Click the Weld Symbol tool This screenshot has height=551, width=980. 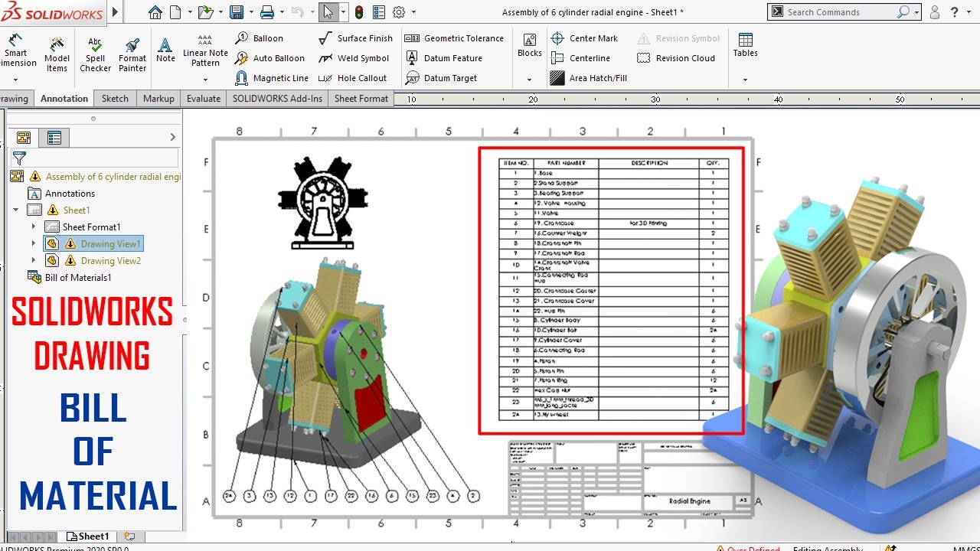tap(354, 58)
